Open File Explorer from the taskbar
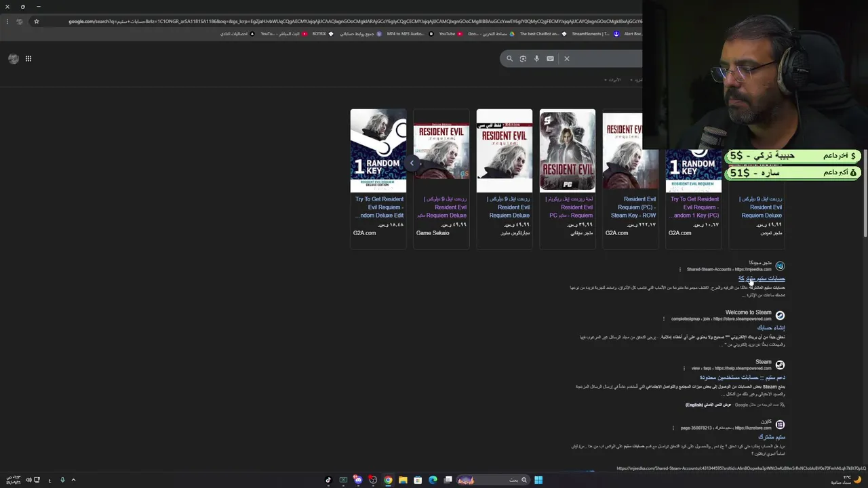Image resolution: width=868 pixels, height=488 pixels. tap(403, 480)
